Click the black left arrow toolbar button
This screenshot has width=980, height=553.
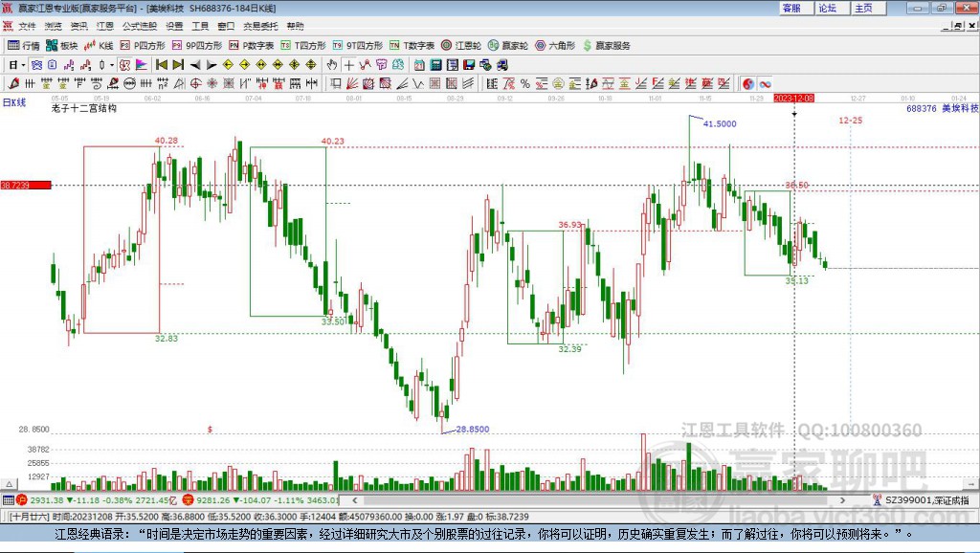coord(195,65)
